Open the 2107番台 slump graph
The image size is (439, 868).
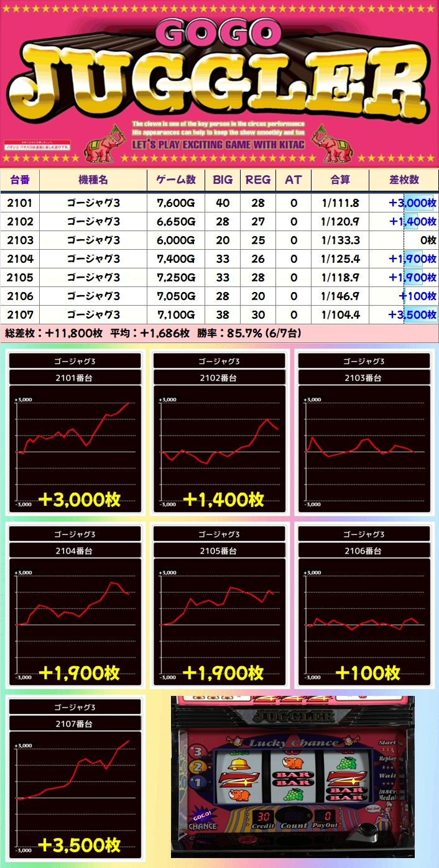coord(76,778)
